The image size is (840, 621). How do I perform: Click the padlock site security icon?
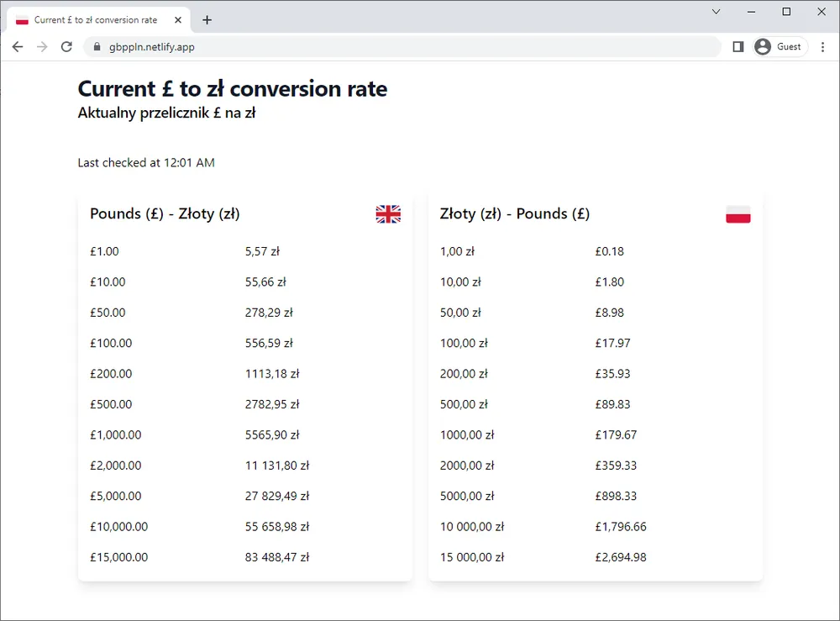click(x=96, y=47)
